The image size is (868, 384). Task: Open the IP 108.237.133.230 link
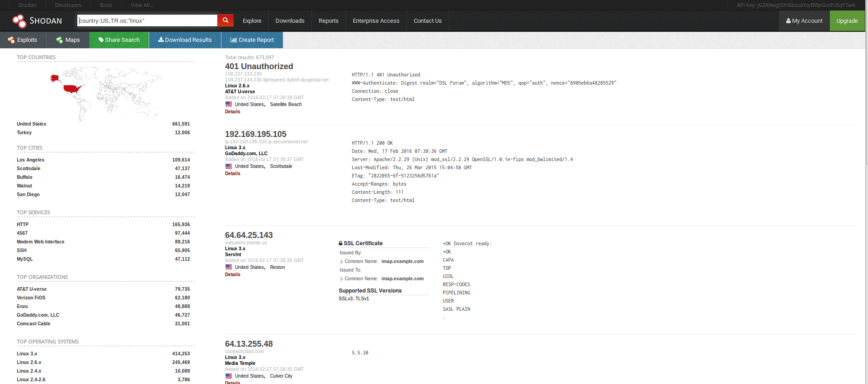click(243, 74)
